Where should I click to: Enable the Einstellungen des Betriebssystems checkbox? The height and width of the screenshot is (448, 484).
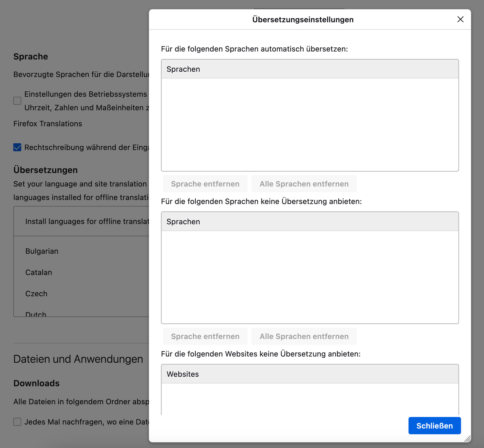[x=17, y=101]
